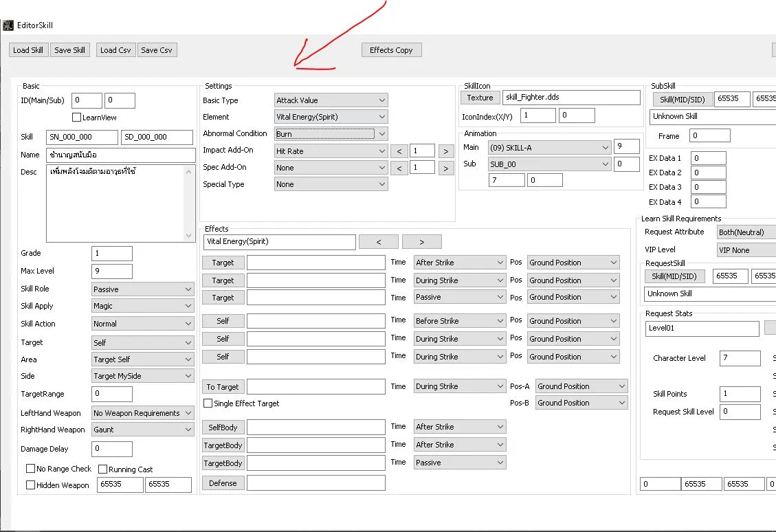Image resolution: width=776 pixels, height=532 pixels.
Task: Click the Damage Delay input field
Action: pyautogui.click(x=112, y=449)
